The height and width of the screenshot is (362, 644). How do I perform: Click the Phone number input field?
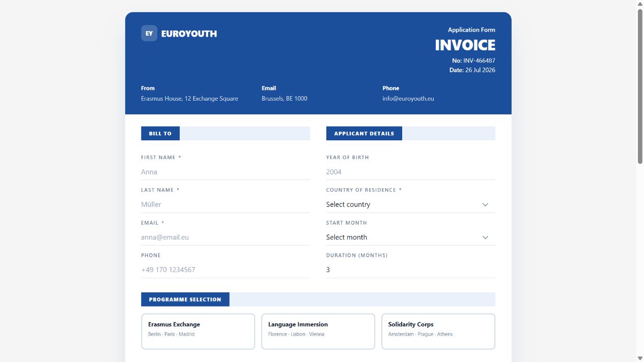point(226,269)
